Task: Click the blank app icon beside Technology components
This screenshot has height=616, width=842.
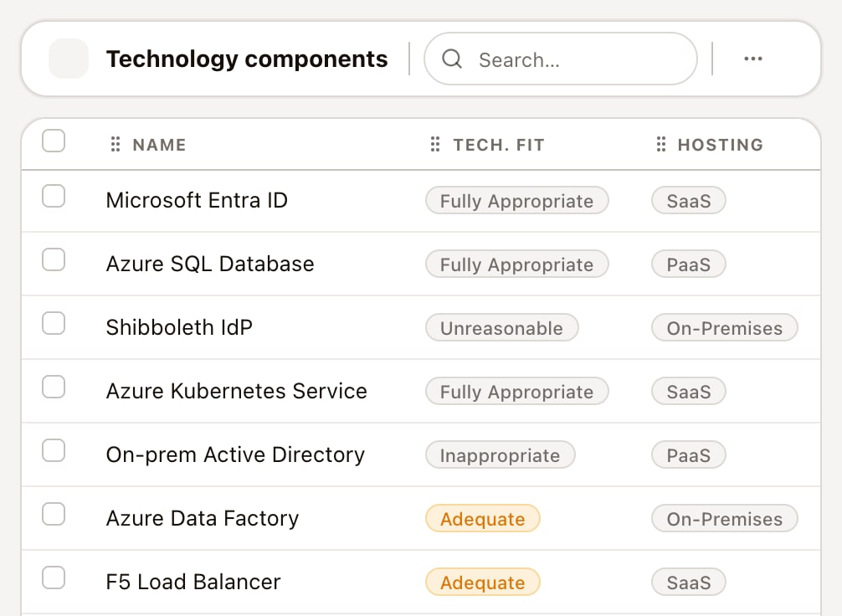Action: [69, 59]
